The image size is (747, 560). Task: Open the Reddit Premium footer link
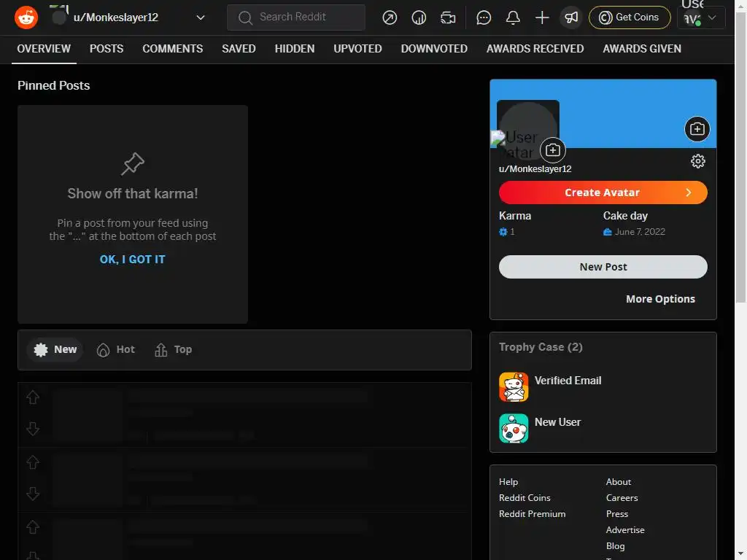click(532, 514)
